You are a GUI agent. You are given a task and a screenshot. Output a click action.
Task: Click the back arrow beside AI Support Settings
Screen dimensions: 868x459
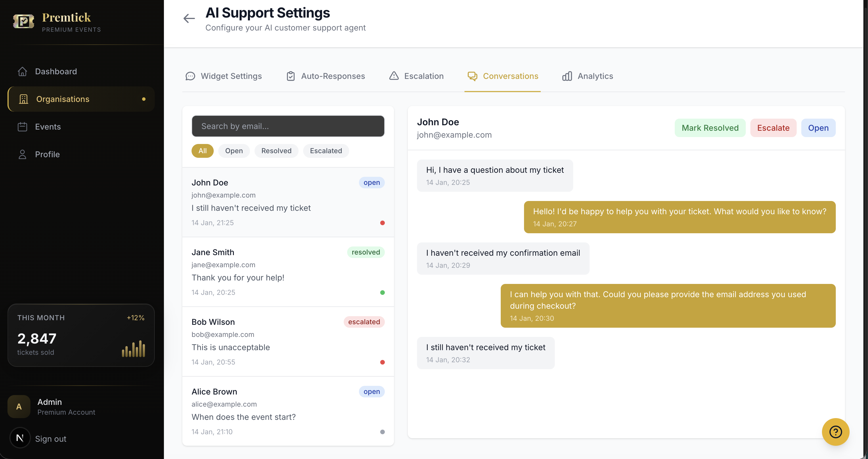coord(189,18)
